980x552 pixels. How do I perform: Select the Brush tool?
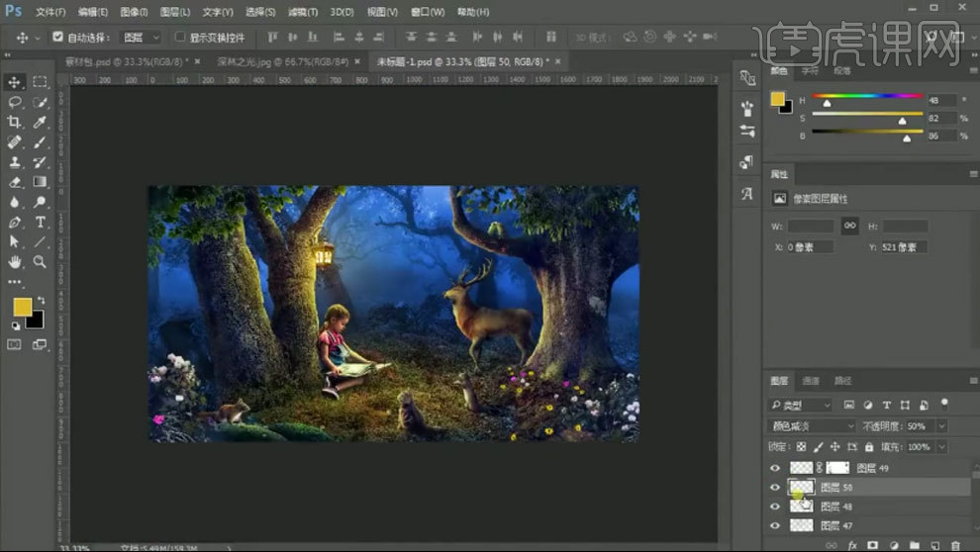click(40, 141)
